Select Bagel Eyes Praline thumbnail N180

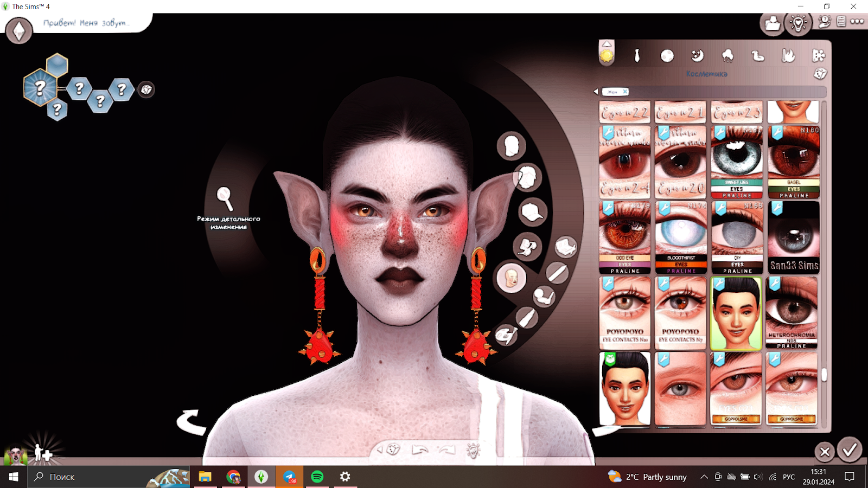[x=794, y=162]
